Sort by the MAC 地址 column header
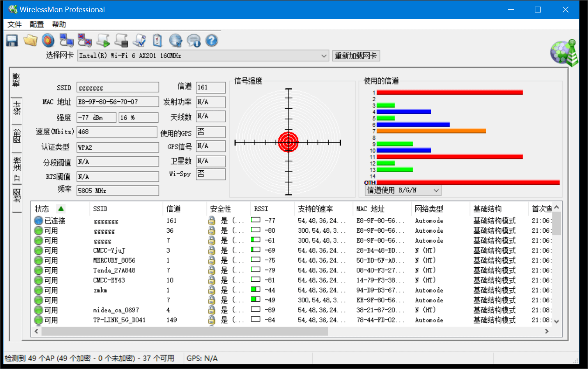588x369 pixels. click(x=382, y=209)
